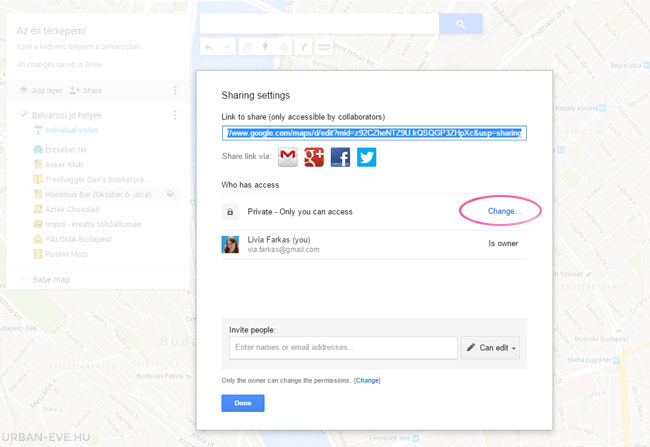Click the undo arrow in map toolbar
This screenshot has width=650, height=447.
coord(209,47)
